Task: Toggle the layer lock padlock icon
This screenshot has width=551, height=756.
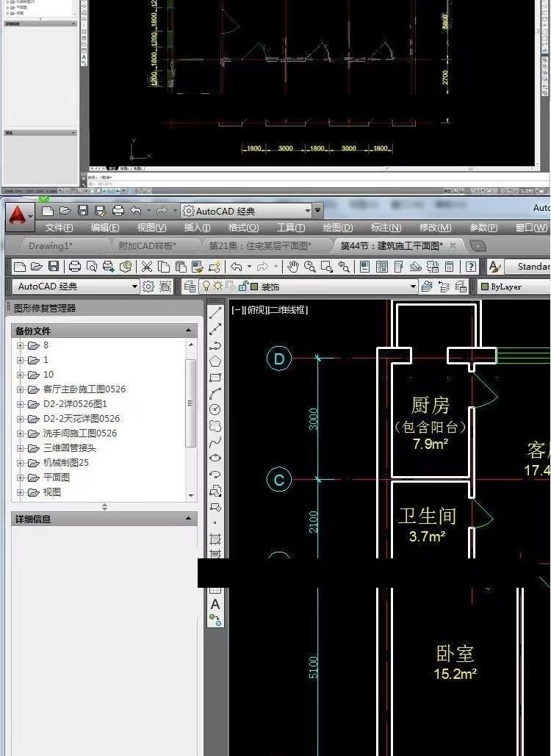Action: point(243,287)
